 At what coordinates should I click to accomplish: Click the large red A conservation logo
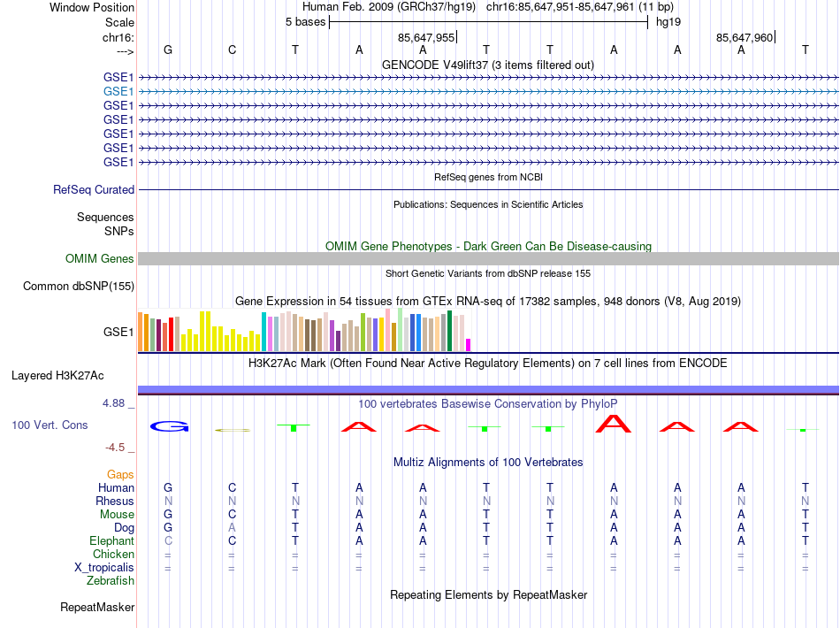[x=614, y=424]
